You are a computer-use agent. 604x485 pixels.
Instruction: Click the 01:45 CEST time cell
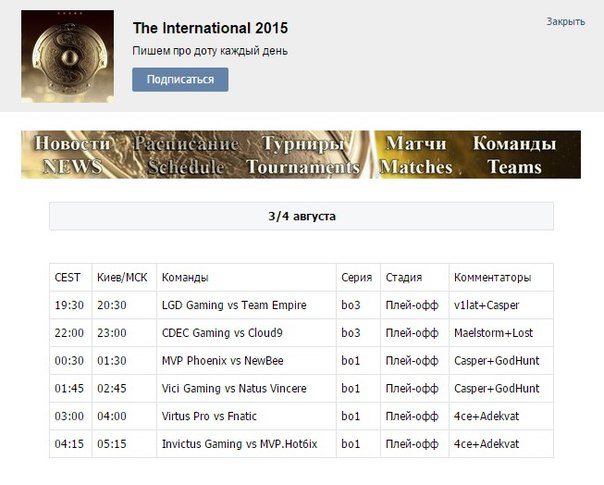[x=69, y=388]
